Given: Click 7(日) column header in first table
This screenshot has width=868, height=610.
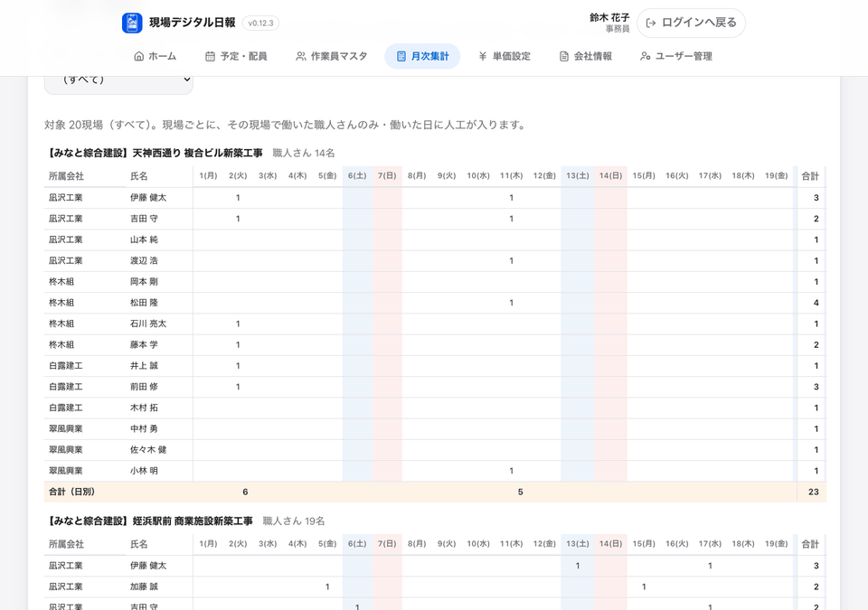Looking at the screenshot, I should pyautogui.click(x=387, y=175).
